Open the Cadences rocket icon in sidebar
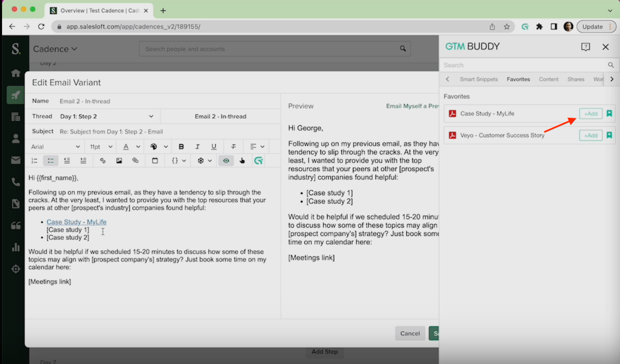This screenshot has height=364, width=620. tap(16, 95)
